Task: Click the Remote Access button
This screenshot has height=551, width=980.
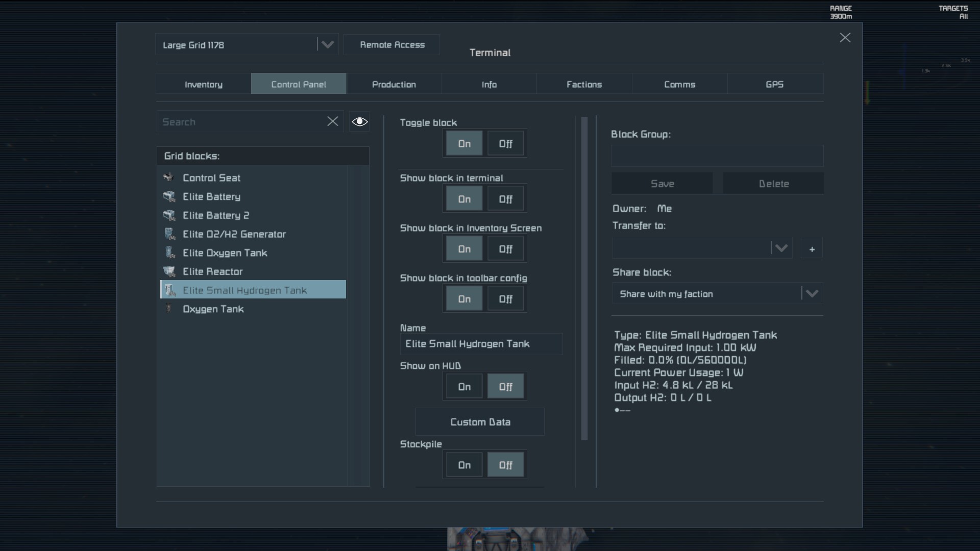Action: [x=392, y=45]
